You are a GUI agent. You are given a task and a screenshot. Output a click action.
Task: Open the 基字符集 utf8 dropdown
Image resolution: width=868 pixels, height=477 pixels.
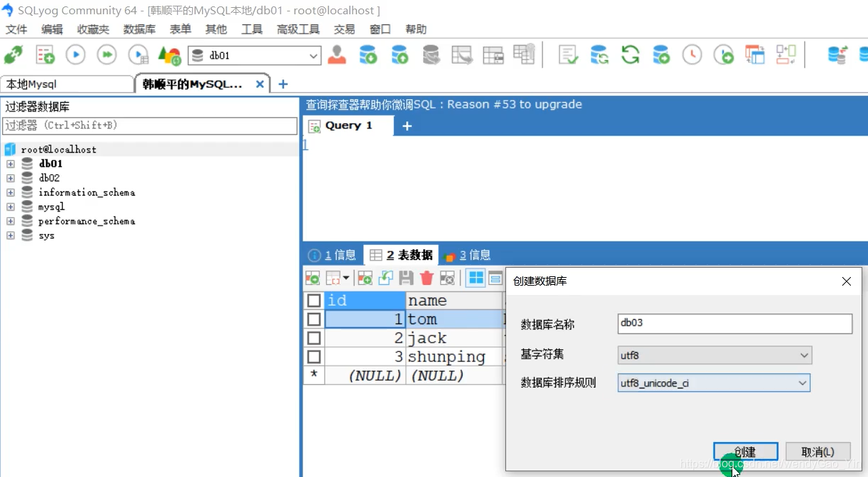coord(804,355)
